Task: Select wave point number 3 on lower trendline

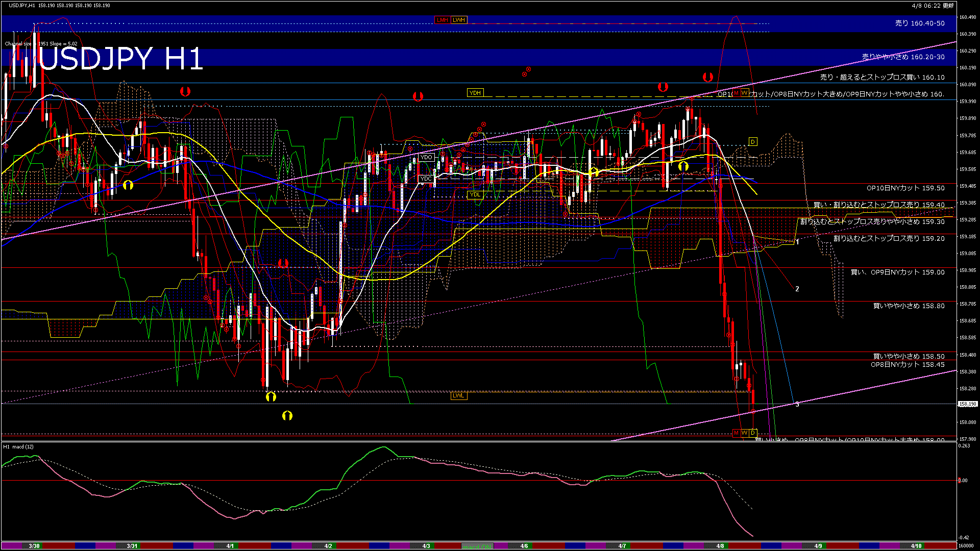Action: click(797, 404)
